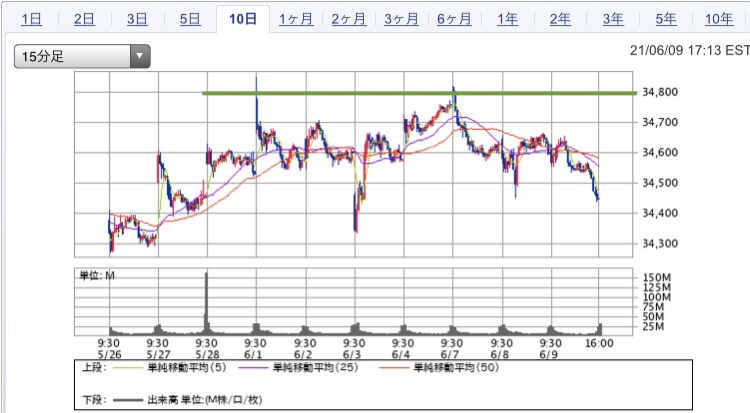Switch chart to 2年 range

tap(560, 19)
